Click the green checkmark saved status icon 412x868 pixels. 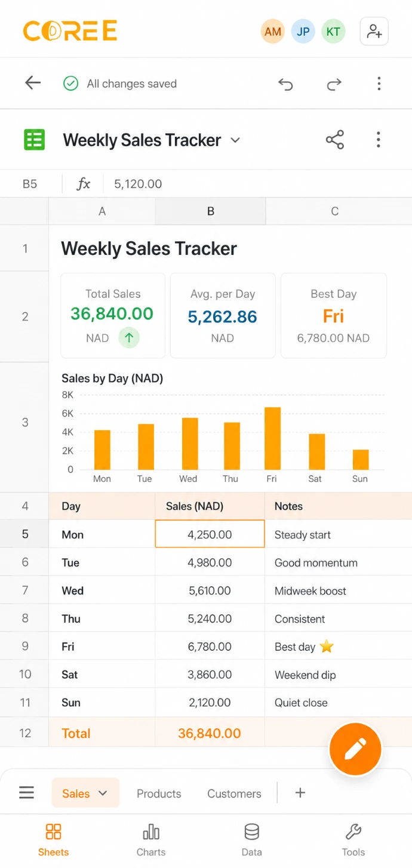70,84
